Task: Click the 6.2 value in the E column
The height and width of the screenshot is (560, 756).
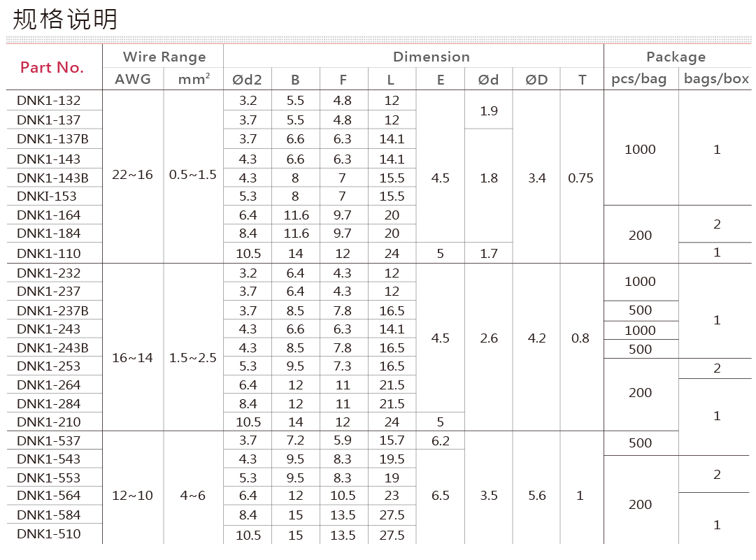Action: (440, 440)
